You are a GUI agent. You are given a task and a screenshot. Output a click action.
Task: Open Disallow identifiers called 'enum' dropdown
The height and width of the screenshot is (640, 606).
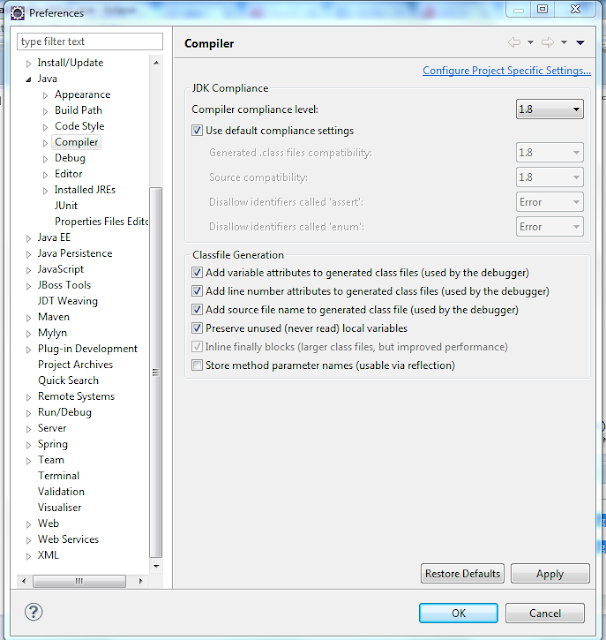click(x=550, y=227)
